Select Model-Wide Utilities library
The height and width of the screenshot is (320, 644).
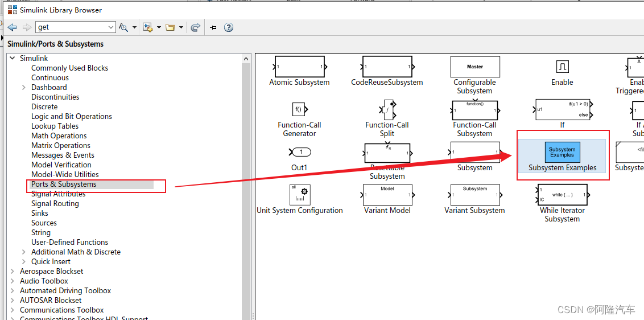click(x=65, y=174)
